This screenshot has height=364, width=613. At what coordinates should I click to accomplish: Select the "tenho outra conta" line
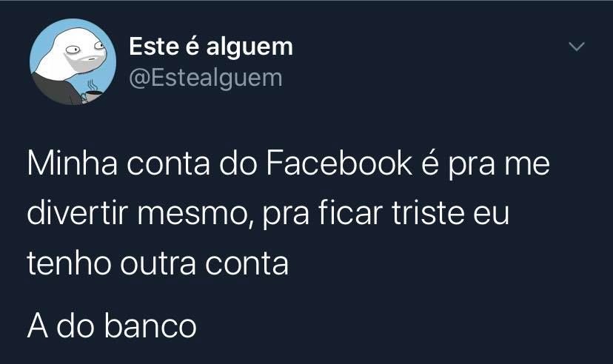pos(158,263)
